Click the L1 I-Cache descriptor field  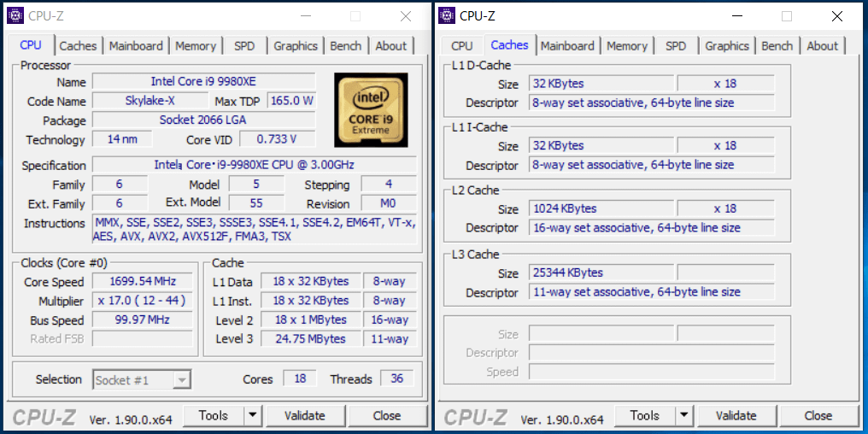(652, 165)
